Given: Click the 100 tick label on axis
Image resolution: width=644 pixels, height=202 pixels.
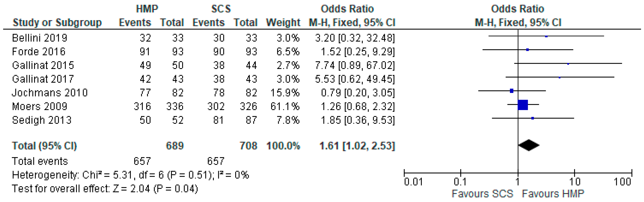Looking at the screenshot, I should coord(622,182).
